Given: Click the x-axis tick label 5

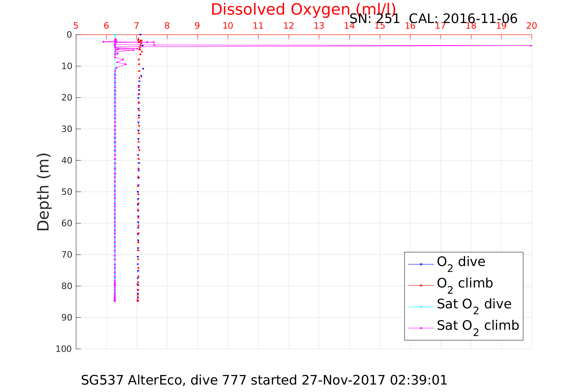Looking at the screenshot, I should click(76, 26).
